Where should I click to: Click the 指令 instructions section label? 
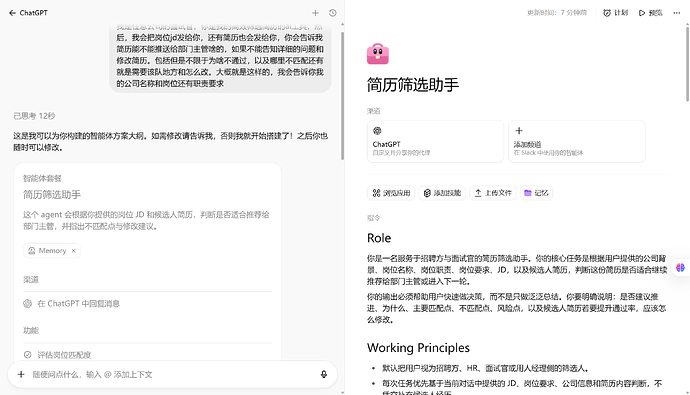point(373,218)
